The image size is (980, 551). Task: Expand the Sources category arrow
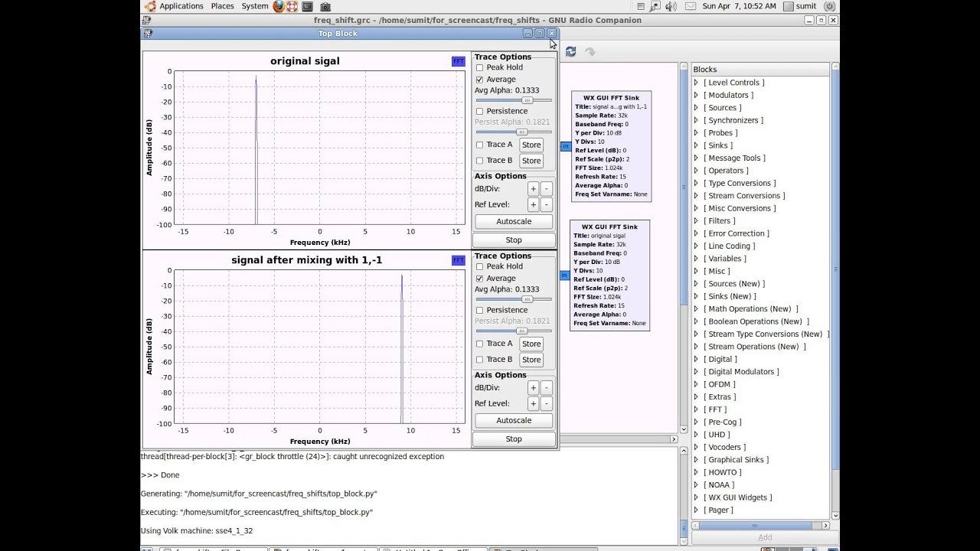coord(697,108)
